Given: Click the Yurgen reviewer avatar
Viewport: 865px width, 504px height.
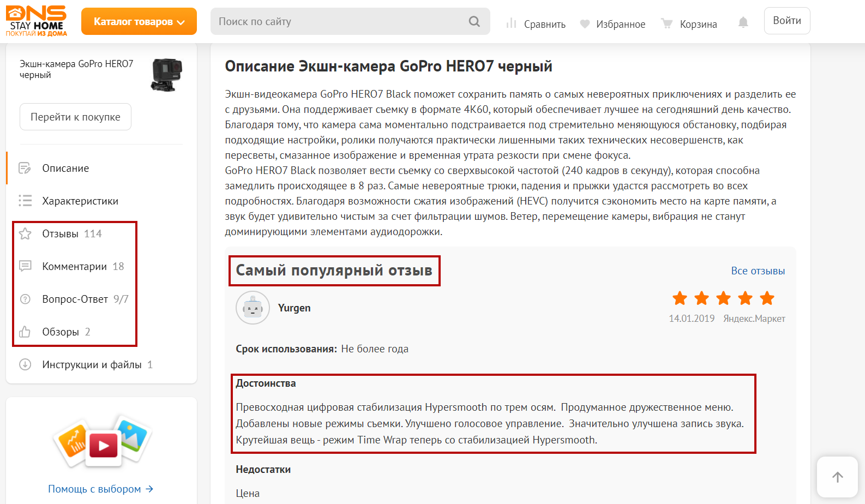Looking at the screenshot, I should pos(253,308).
